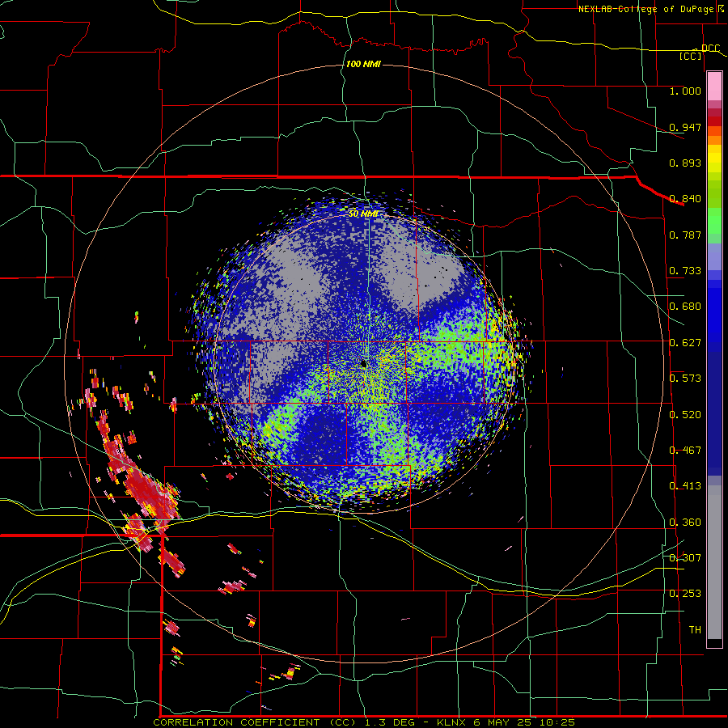The height and width of the screenshot is (728, 728).
Task: Click the 0.893 scale value
Action: pos(685,163)
